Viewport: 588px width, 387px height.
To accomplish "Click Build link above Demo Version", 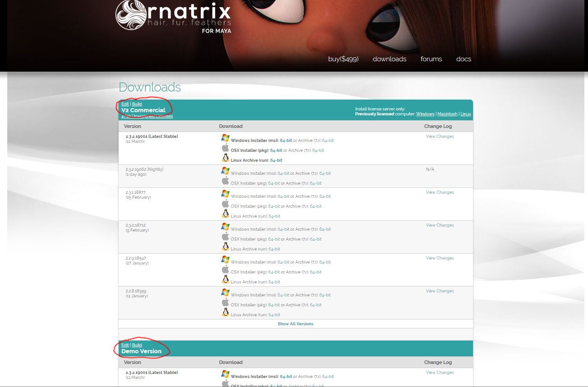I will (x=137, y=345).
